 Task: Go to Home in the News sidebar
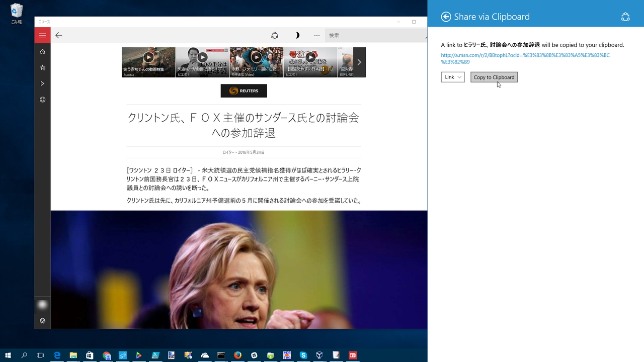(x=42, y=51)
